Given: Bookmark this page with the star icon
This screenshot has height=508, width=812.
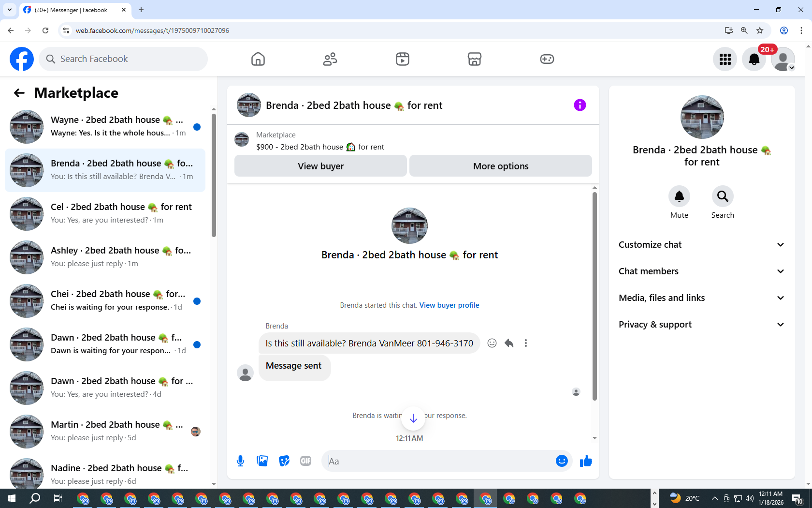Looking at the screenshot, I should coord(760,30).
